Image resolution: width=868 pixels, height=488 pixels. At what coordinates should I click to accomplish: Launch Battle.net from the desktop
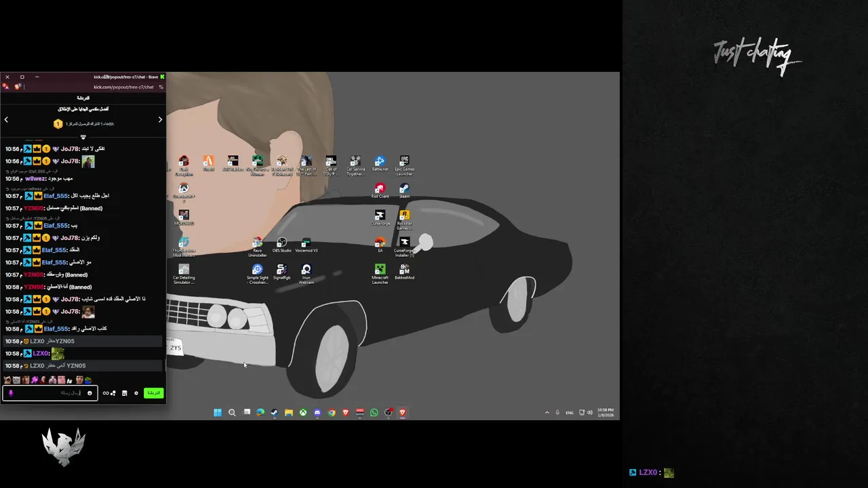[380, 163]
